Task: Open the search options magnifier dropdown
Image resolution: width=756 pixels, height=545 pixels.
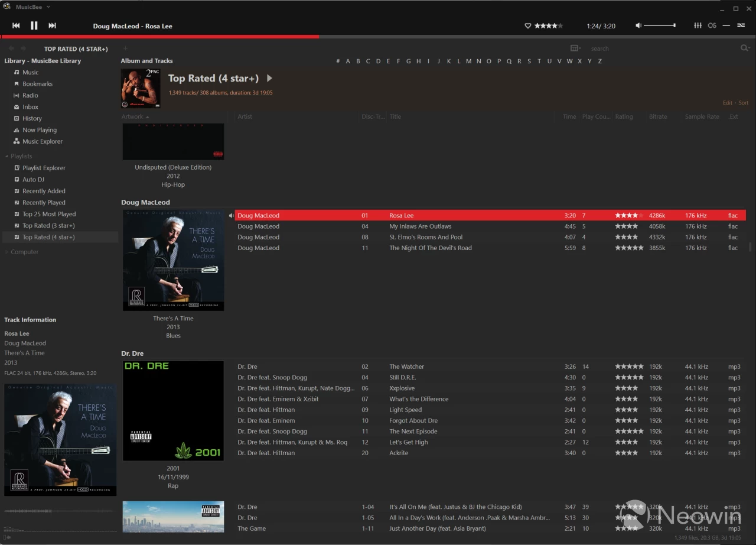Action: coord(745,48)
